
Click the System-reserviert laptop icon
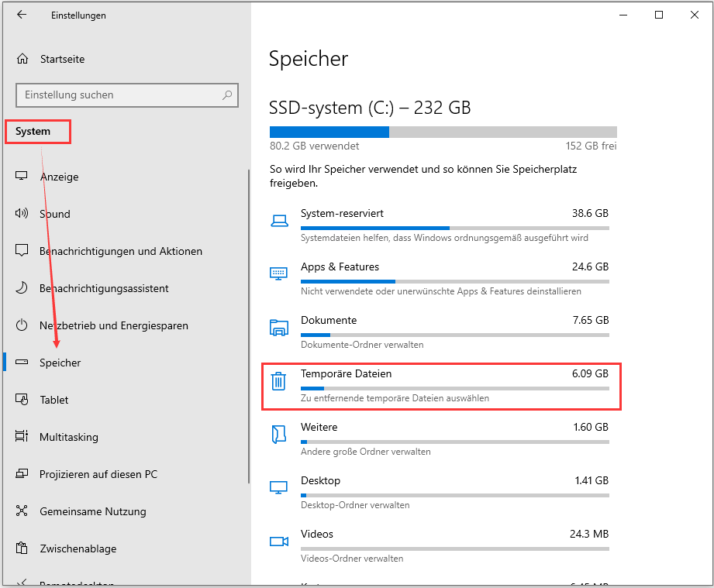(279, 221)
